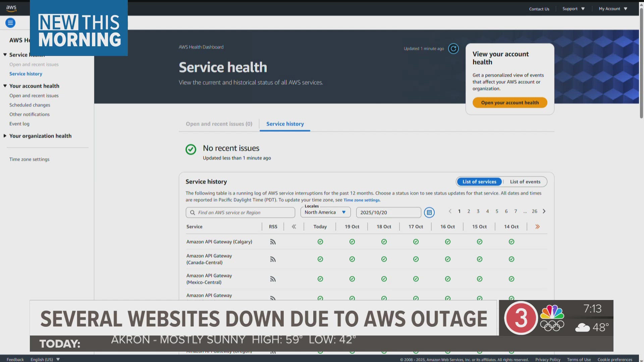Click Open your account health button
The height and width of the screenshot is (362, 644).
[509, 103]
